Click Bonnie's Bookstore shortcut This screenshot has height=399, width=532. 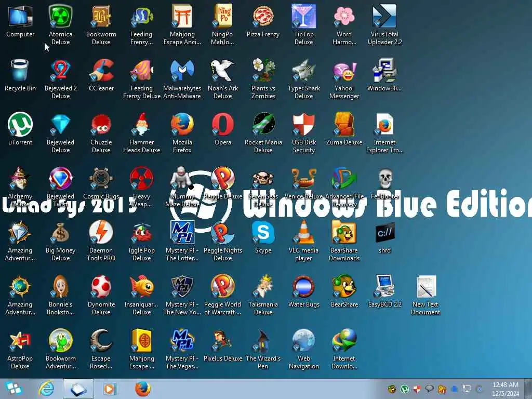pos(60,295)
